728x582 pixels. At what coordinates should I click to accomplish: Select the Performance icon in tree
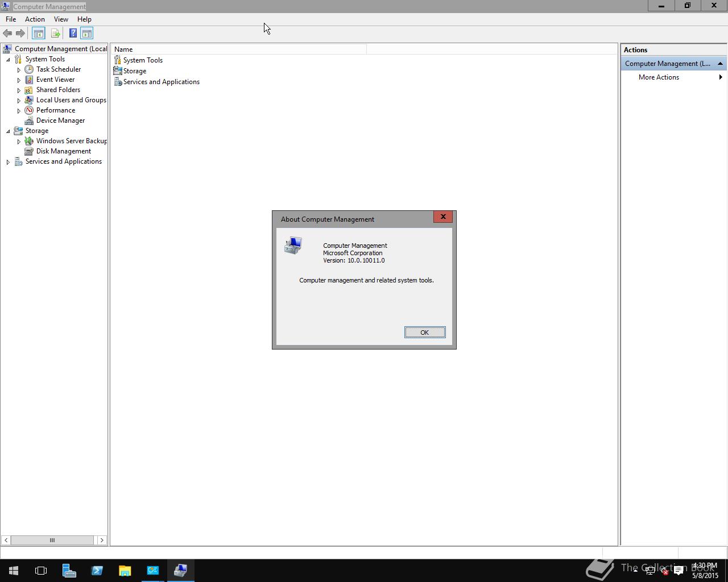coord(29,110)
